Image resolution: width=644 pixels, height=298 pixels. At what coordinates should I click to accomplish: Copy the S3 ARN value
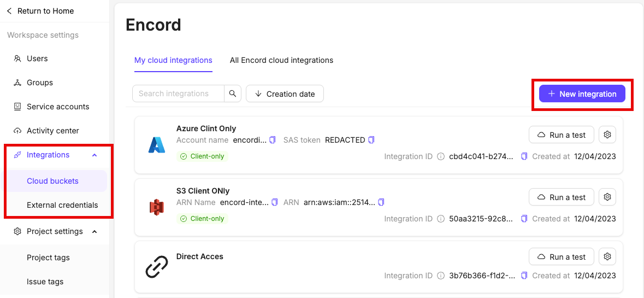coord(381,203)
